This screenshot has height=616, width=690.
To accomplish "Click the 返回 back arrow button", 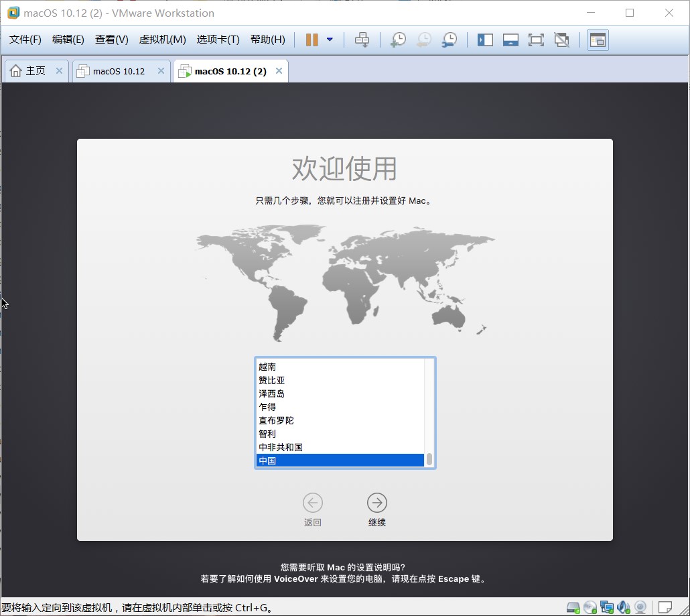I will pos(312,503).
